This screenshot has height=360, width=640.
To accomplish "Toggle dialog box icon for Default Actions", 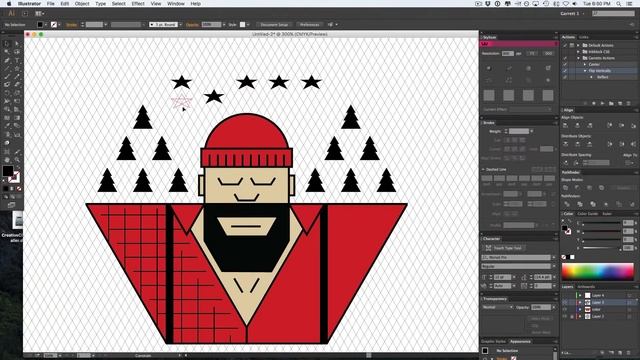I will (x=572, y=45).
